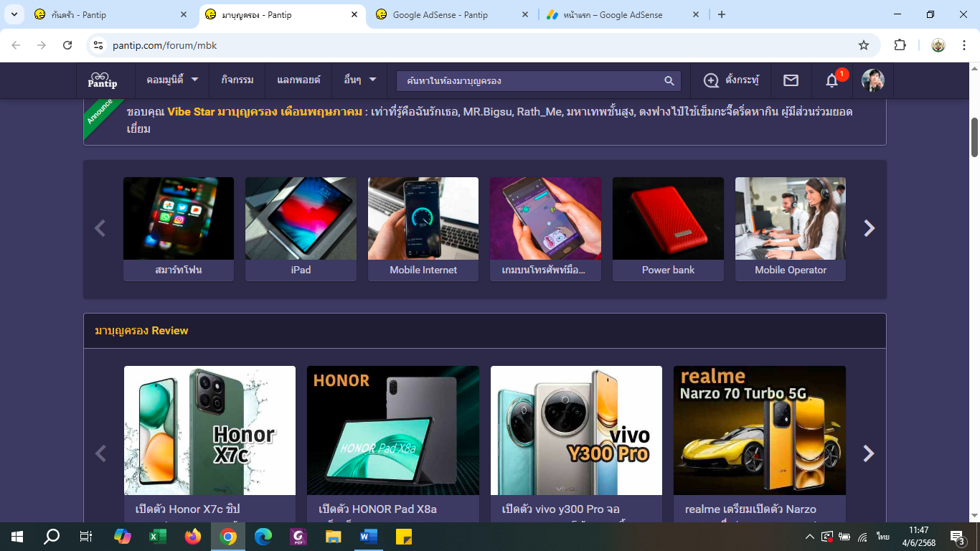
Task: Click the search magnifier in Pantip search box
Action: pos(669,81)
